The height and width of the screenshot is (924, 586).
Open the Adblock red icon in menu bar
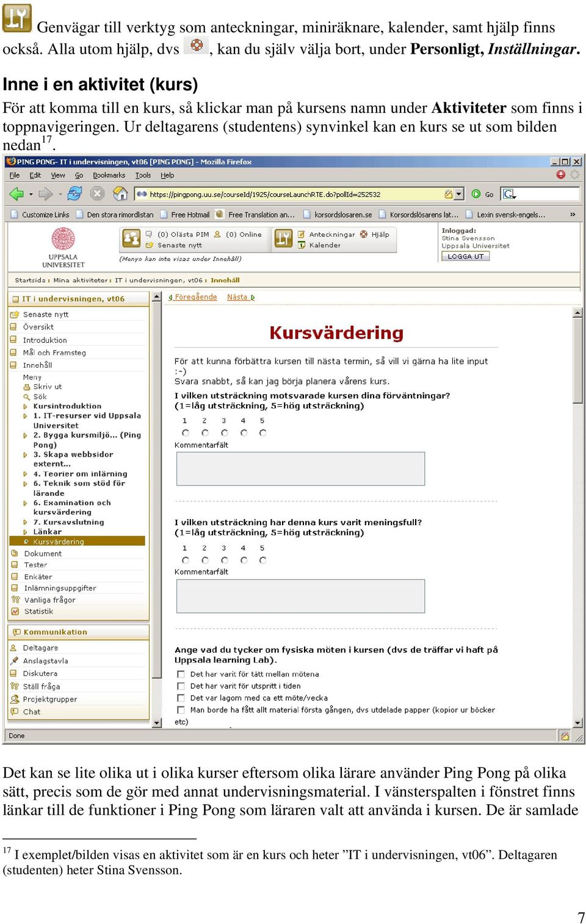pyautogui.click(x=560, y=175)
